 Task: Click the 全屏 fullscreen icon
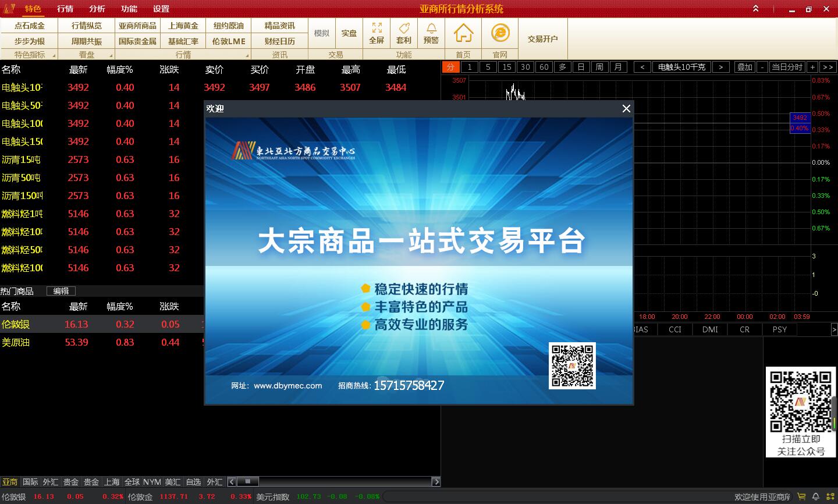point(377,33)
